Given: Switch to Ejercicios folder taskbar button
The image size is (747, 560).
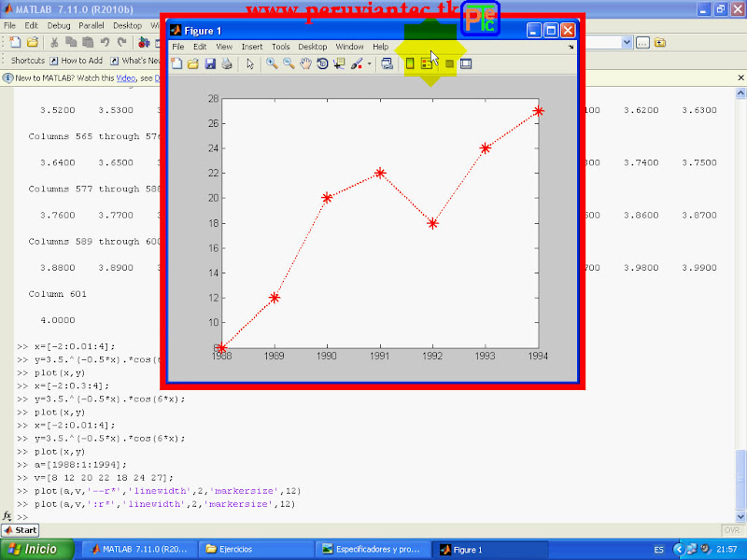Looking at the screenshot, I should click(x=256, y=549).
